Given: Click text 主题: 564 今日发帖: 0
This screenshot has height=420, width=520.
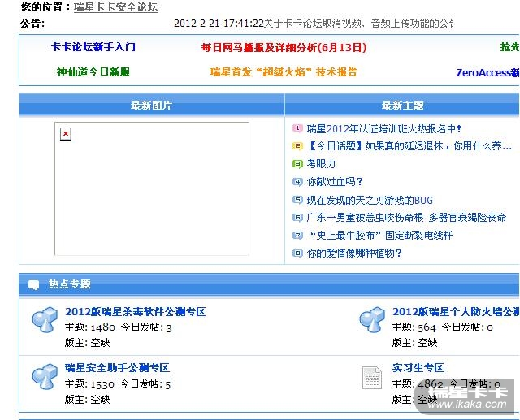Looking at the screenshot, I should click(443, 327).
